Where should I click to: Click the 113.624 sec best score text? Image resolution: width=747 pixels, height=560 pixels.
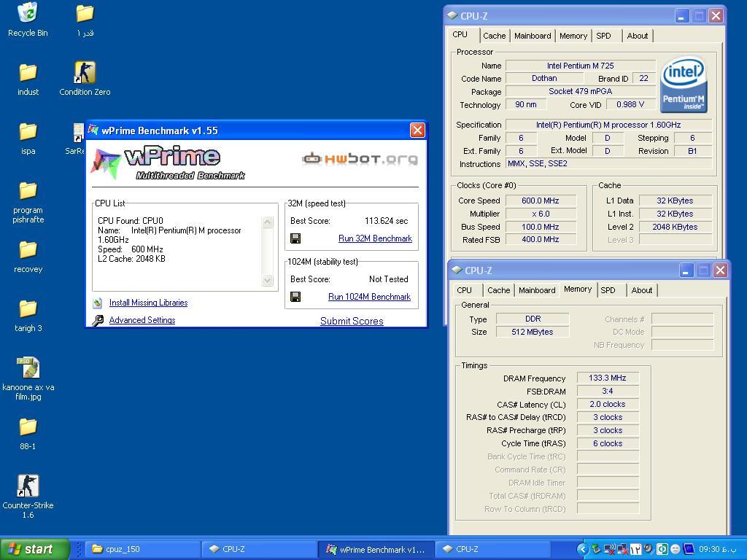(387, 220)
